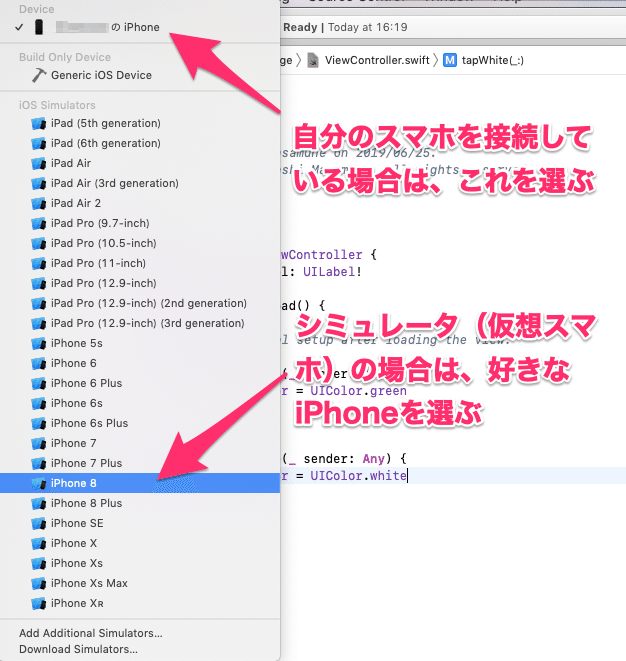Select the connected physical iPhone device

point(140,27)
